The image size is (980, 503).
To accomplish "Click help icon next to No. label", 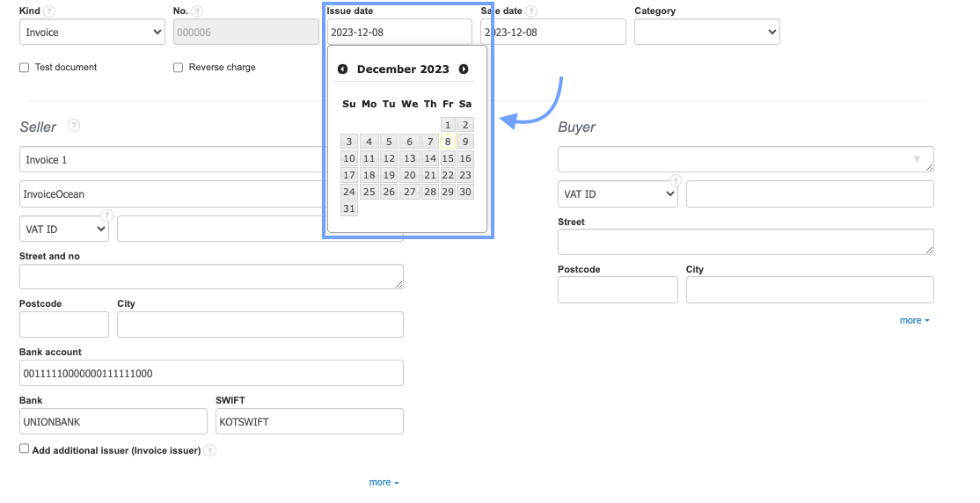I will pyautogui.click(x=197, y=11).
